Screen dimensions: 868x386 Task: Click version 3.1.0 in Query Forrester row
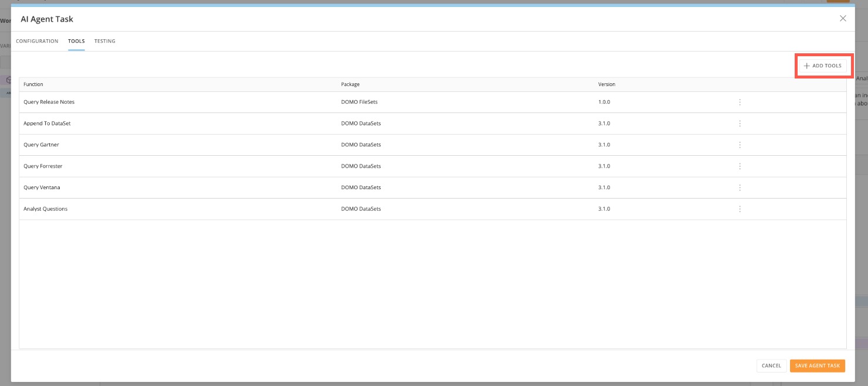(604, 166)
